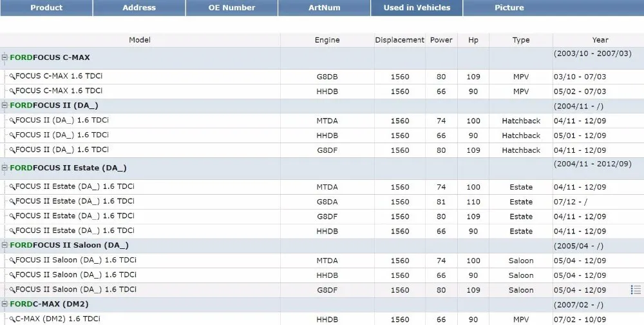Click the Power column header

441,40
